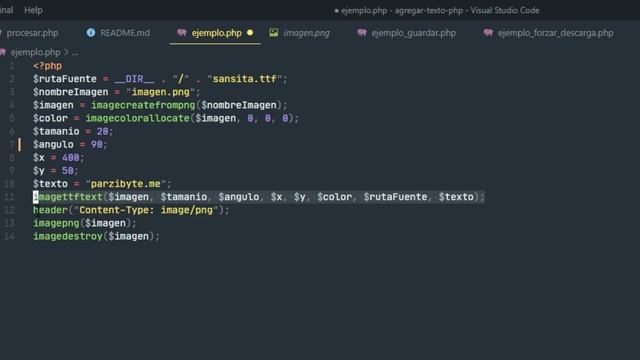The width and height of the screenshot is (640, 360).
Task: Click the imagepng function call
Action: point(56,223)
